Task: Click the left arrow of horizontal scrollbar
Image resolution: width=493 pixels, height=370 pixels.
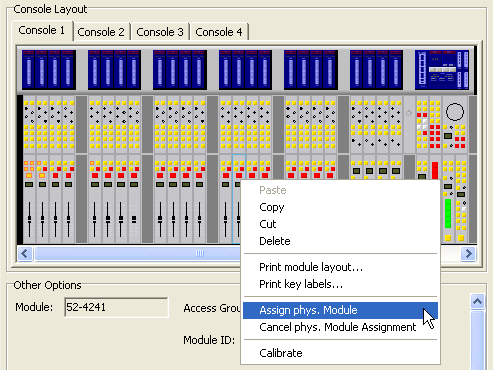Action: pyautogui.click(x=25, y=254)
